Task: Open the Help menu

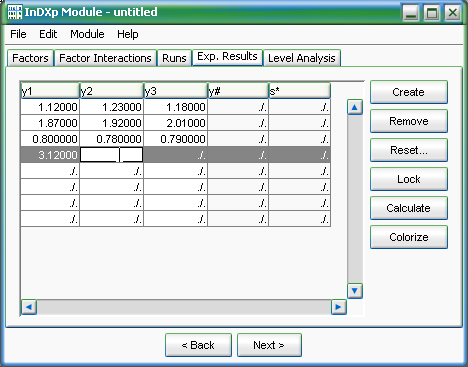Action: [x=128, y=34]
